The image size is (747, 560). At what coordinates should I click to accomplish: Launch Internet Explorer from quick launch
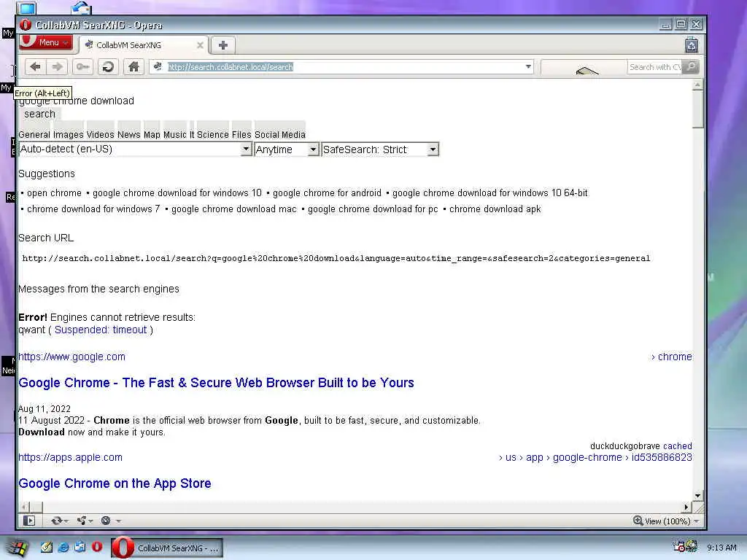pos(63,548)
